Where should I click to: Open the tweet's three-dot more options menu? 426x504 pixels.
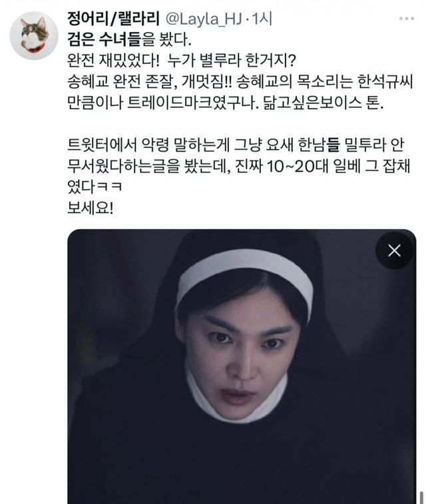[x=407, y=19]
